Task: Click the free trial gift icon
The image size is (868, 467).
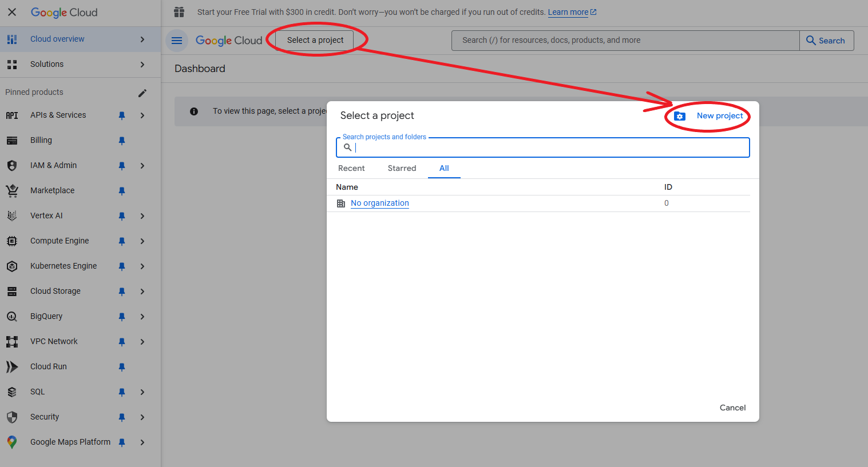Action: tap(179, 12)
